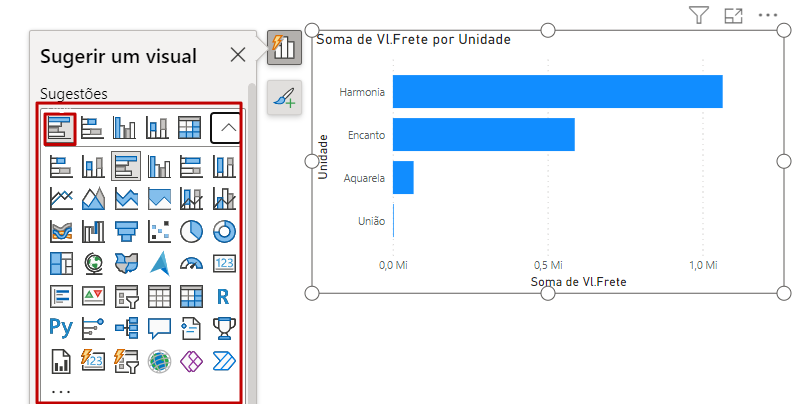Insert the Azure Maps visual
Image resolution: width=796 pixels, height=404 pixels.
click(x=159, y=264)
